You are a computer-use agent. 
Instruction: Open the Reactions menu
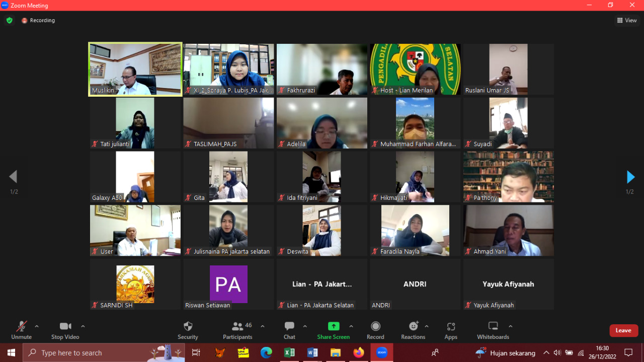tap(413, 330)
